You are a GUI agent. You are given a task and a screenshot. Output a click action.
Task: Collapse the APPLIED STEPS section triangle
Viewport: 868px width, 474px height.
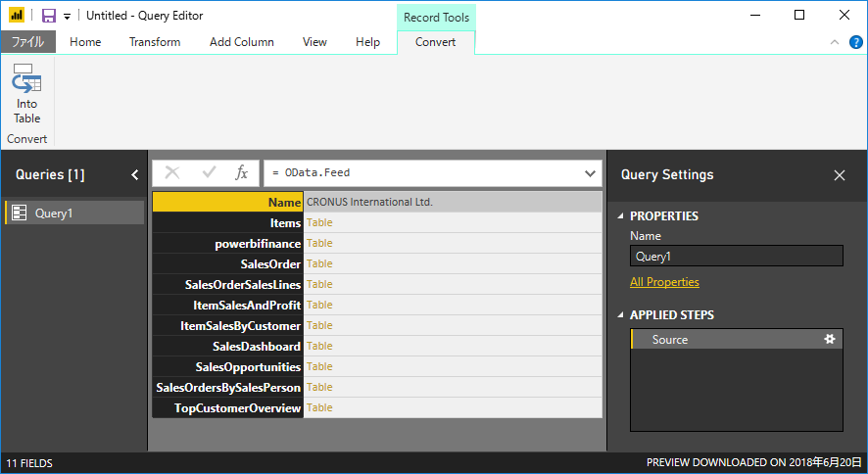pyautogui.click(x=620, y=315)
